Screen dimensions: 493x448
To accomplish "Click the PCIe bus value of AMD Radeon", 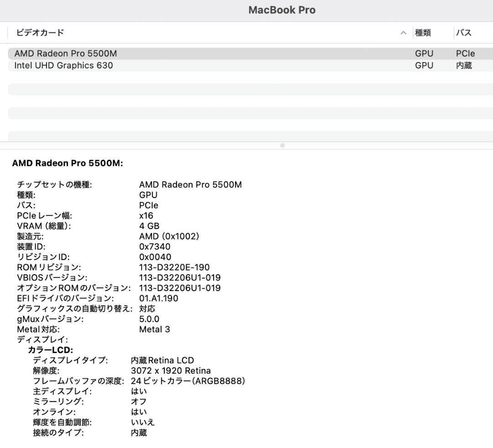I will [x=465, y=53].
